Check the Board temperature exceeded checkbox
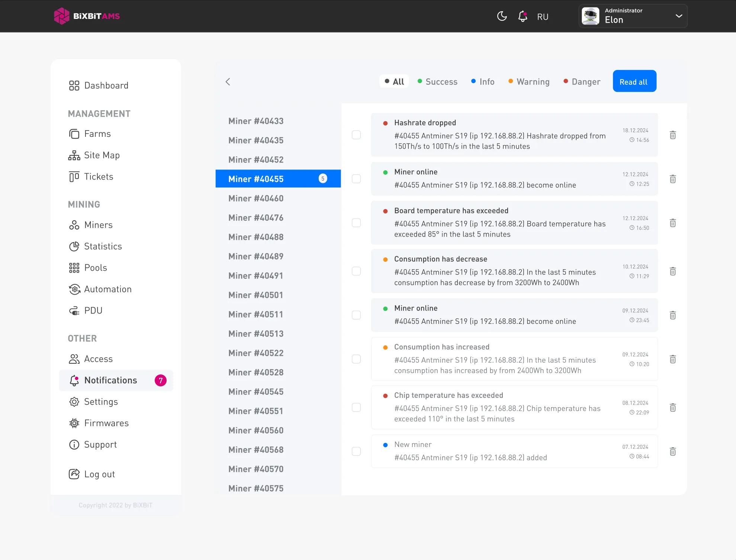The image size is (736, 560). (x=356, y=222)
